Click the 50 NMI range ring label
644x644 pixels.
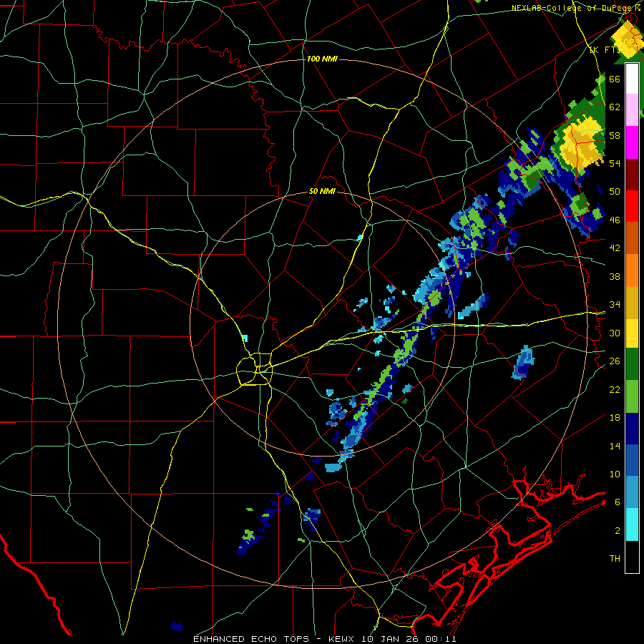point(322,191)
